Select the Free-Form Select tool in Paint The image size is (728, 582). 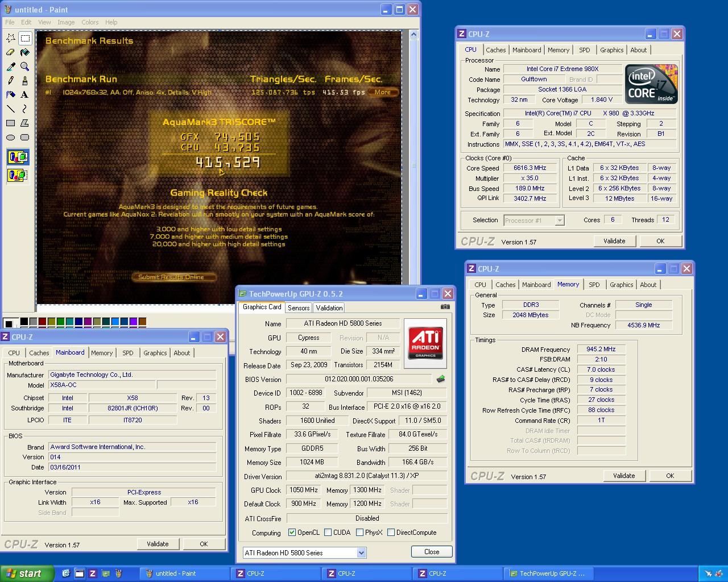click(x=11, y=38)
